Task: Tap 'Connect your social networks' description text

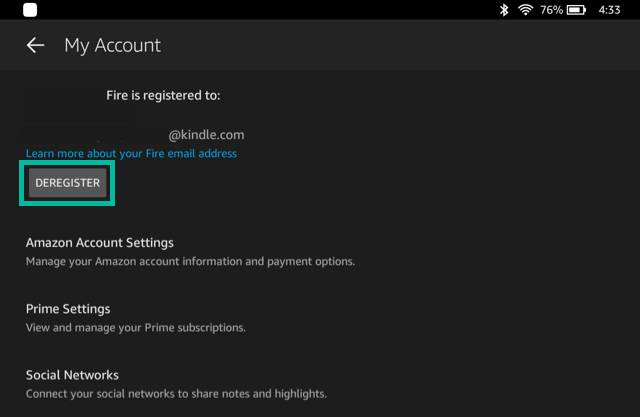Action: point(120,394)
